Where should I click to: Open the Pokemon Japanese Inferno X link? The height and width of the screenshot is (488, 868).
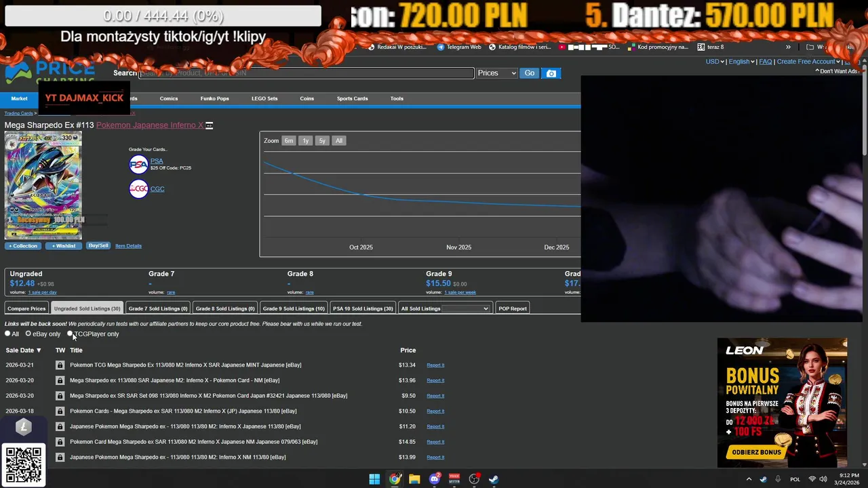coord(149,125)
